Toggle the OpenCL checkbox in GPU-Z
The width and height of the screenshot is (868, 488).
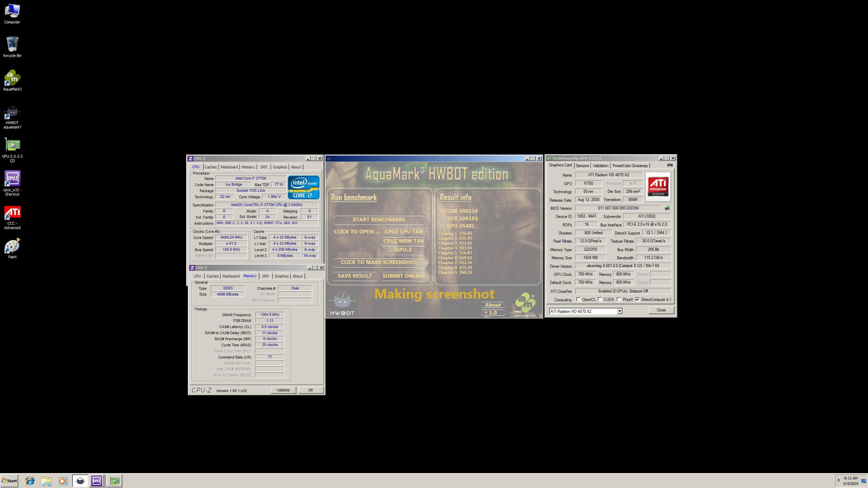coord(578,299)
